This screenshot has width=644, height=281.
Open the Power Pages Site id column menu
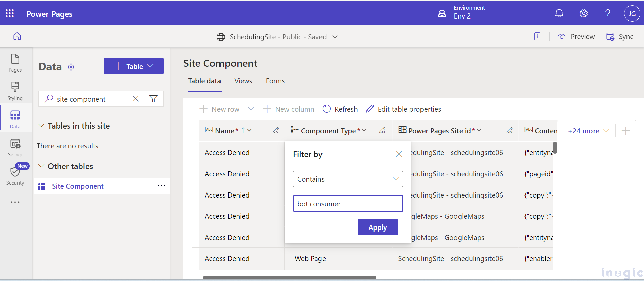point(479,130)
